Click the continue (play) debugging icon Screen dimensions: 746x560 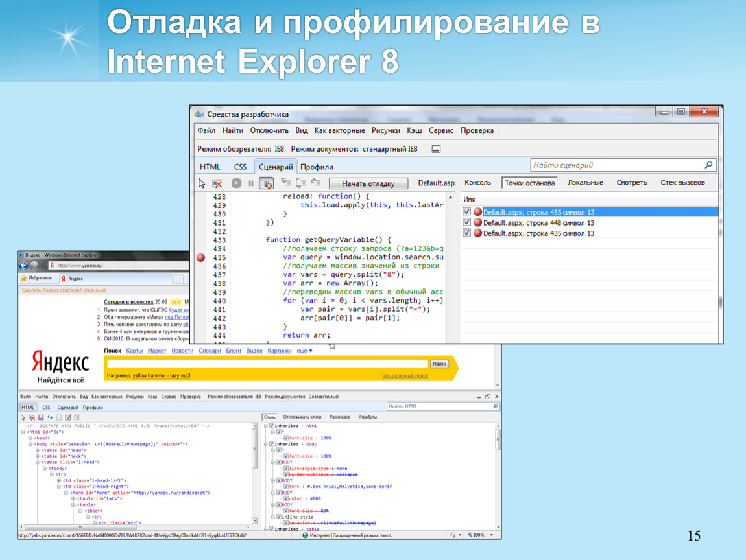click(237, 183)
